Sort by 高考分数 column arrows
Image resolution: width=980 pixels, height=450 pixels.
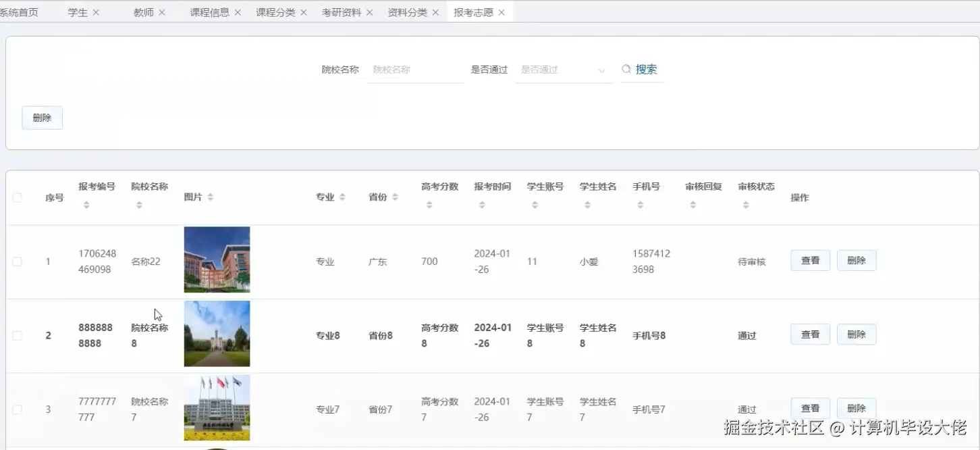pos(429,204)
